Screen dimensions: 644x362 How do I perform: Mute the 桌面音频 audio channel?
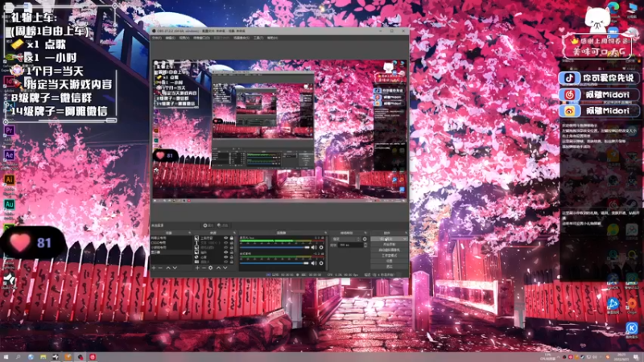[x=314, y=263]
